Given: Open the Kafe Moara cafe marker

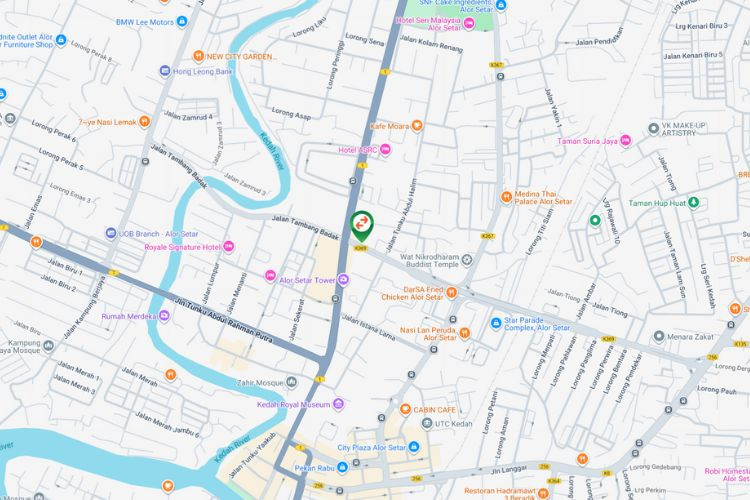Looking at the screenshot, I should point(417,126).
